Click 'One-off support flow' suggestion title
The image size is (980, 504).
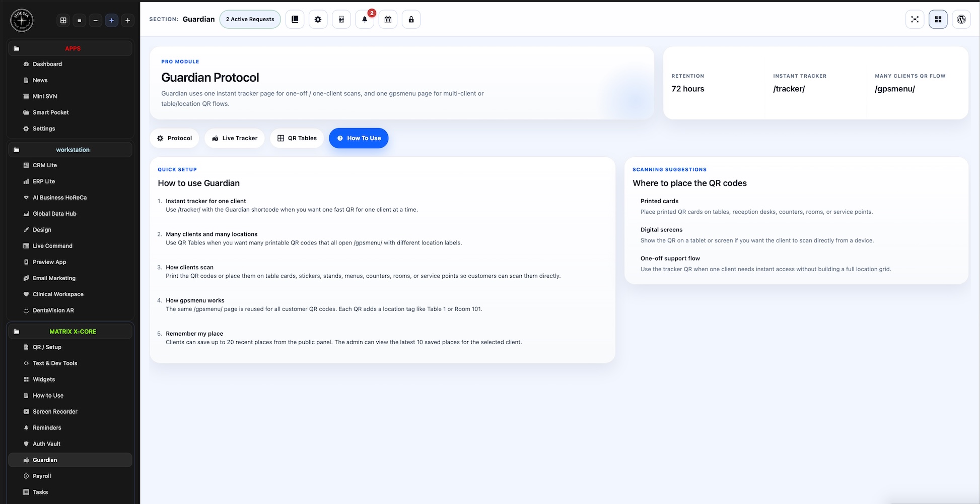[670, 259]
